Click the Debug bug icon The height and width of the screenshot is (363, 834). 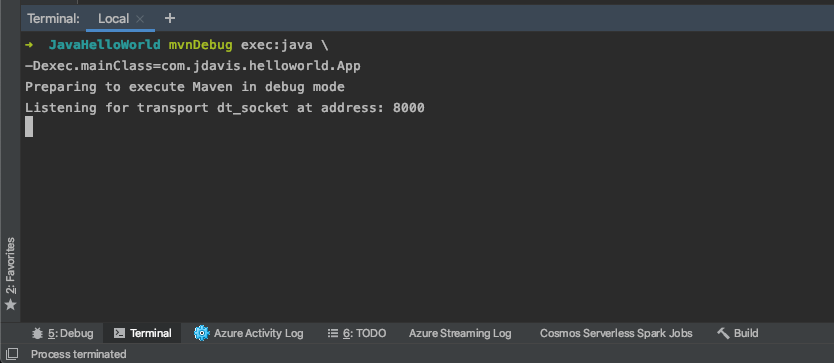click(37, 333)
